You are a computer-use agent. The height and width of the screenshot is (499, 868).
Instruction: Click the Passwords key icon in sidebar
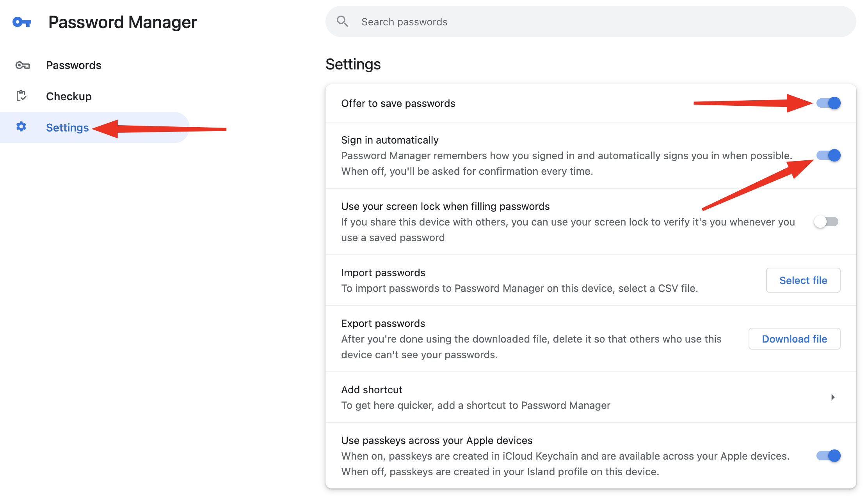click(x=22, y=65)
